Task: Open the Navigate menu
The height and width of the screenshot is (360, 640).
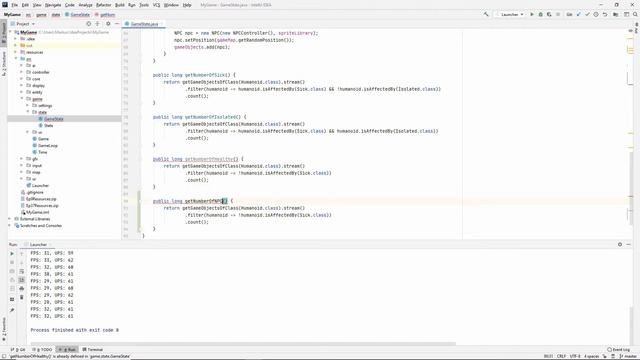Action: pos(53,5)
